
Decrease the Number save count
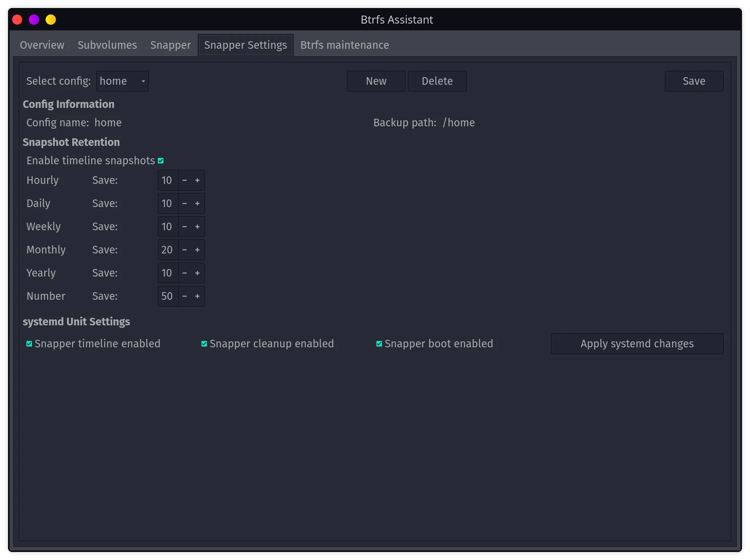[185, 296]
